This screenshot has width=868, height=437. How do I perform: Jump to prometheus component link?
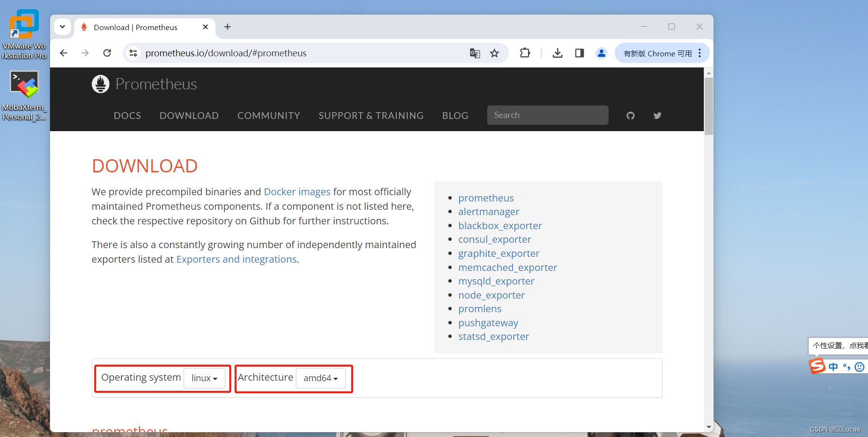(486, 198)
